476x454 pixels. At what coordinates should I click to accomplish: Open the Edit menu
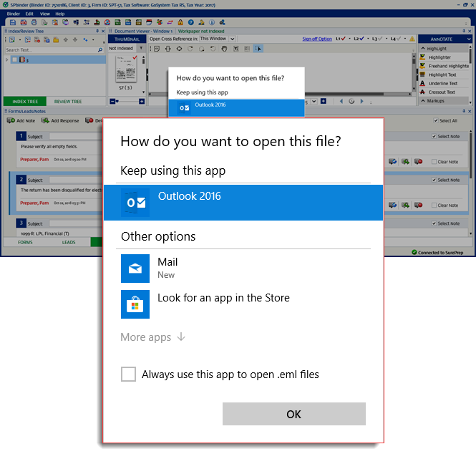29,14
